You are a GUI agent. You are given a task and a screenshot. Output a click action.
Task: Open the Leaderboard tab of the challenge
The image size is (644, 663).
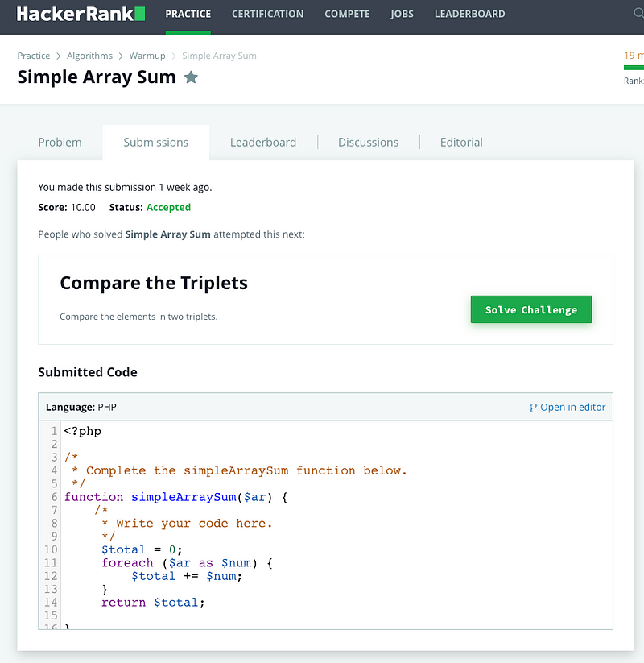(263, 142)
